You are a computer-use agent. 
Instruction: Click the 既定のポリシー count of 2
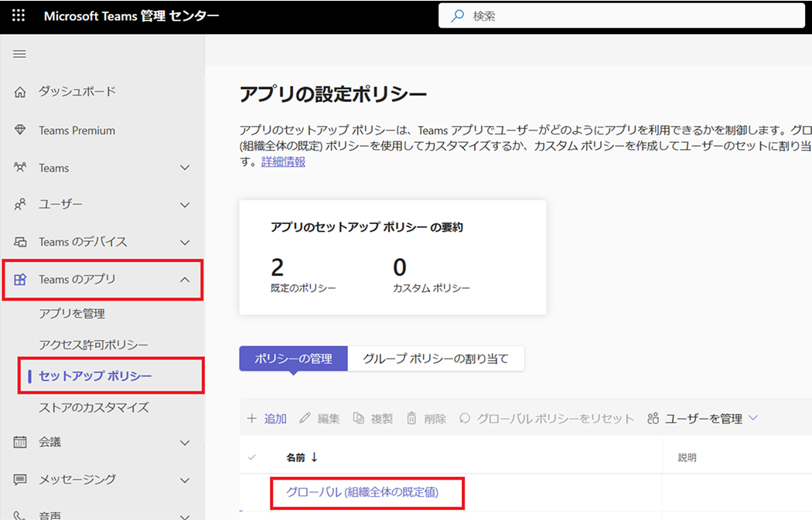point(278,267)
